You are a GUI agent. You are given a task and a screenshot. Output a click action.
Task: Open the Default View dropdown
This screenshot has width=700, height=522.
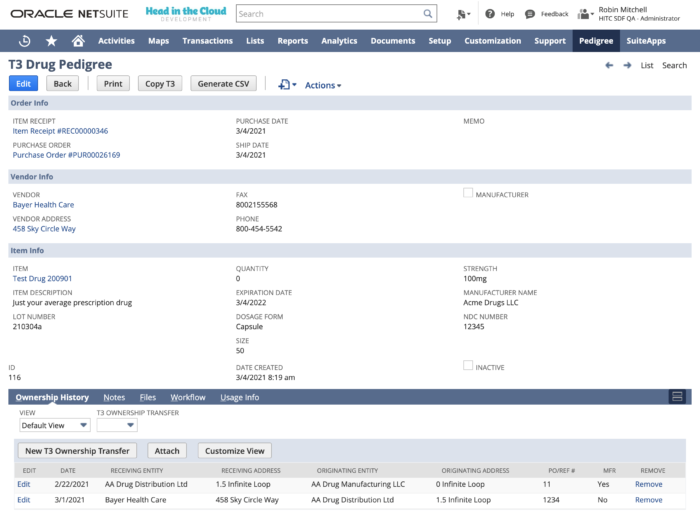coord(54,425)
